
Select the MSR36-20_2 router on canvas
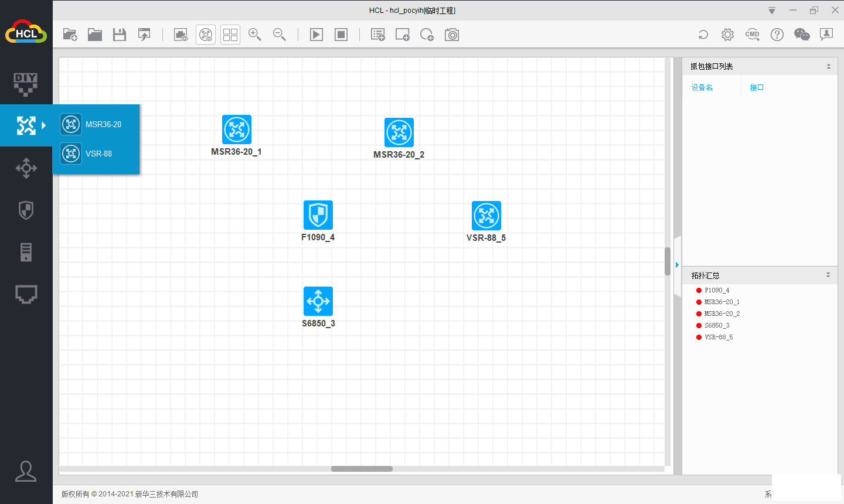[x=399, y=132]
